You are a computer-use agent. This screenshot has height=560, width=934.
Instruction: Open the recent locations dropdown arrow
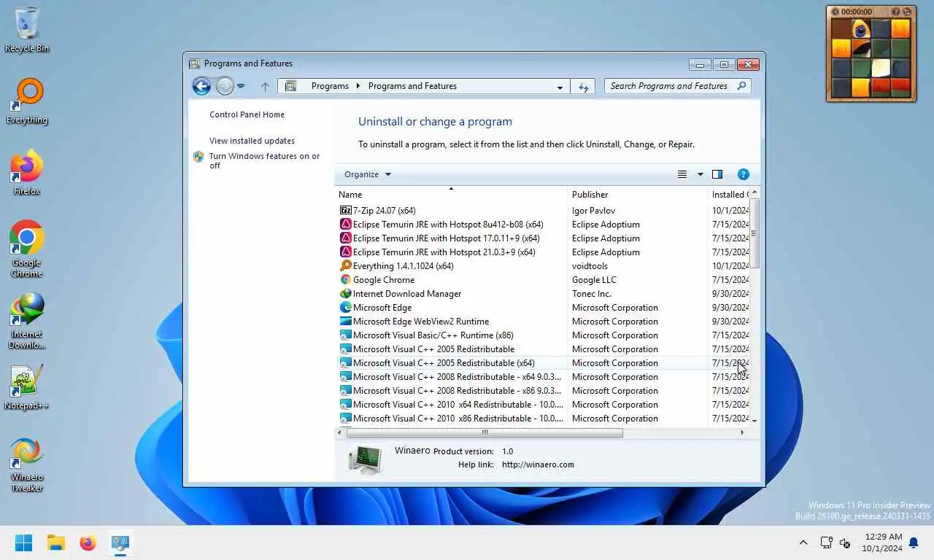click(x=240, y=86)
